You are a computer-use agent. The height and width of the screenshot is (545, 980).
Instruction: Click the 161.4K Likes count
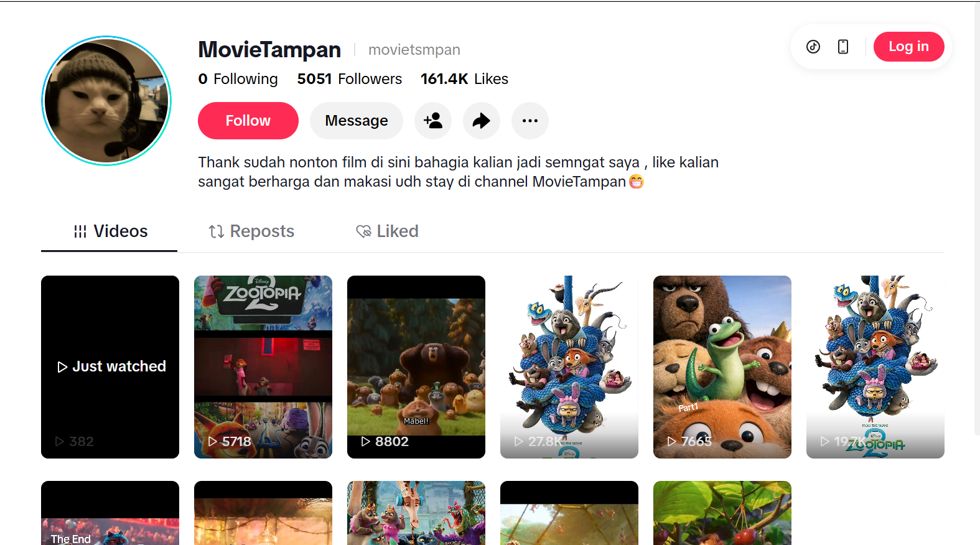pos(464,79)
